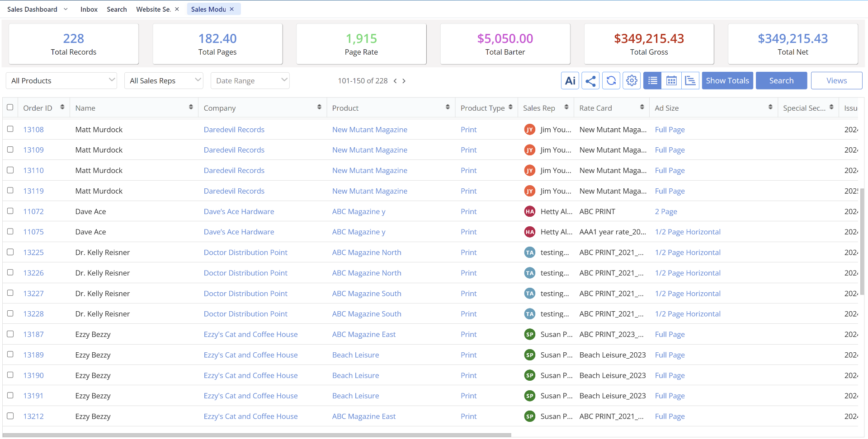Image resolution: width=868 pixels, height=439 pixels.
Task: Click the Total Records card
Action: pos(74,44)
